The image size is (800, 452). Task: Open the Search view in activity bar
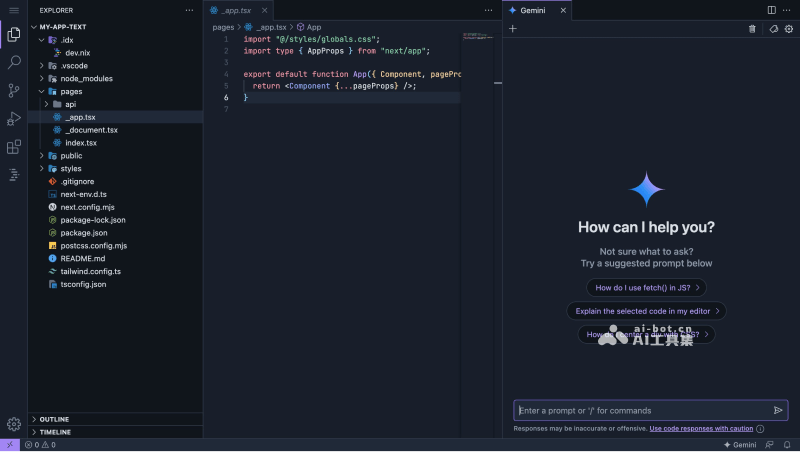pyautogui.click(x=14, y=62)
